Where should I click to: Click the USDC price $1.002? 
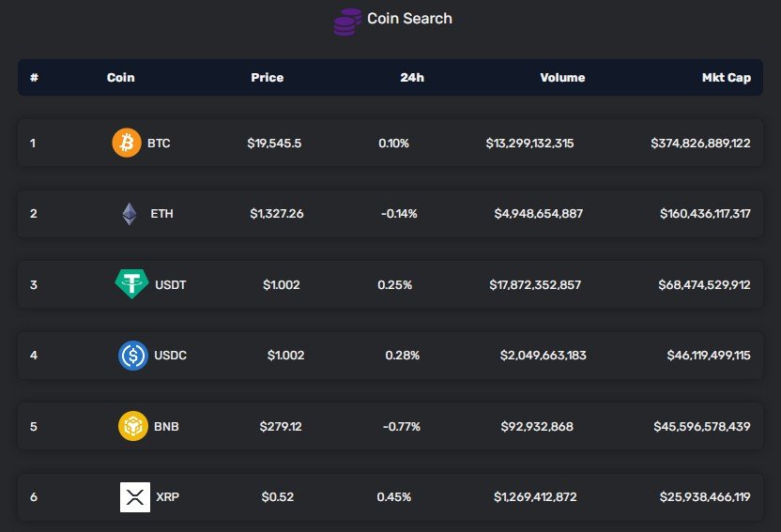pos(286,356)
